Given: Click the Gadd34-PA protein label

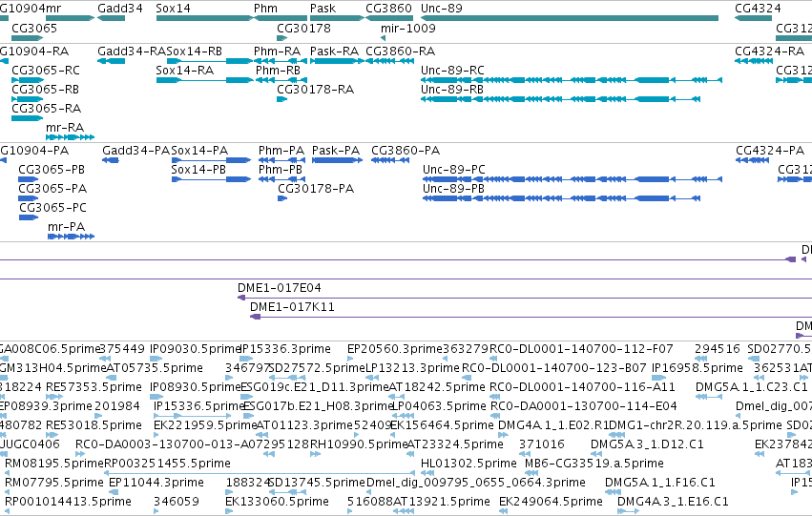Looking at the screenshot, I should 136,150.
